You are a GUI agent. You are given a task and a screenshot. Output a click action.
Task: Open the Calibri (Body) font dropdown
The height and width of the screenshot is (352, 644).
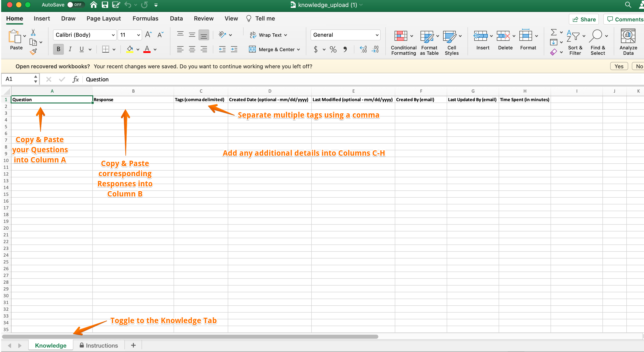tap(113, 35)
